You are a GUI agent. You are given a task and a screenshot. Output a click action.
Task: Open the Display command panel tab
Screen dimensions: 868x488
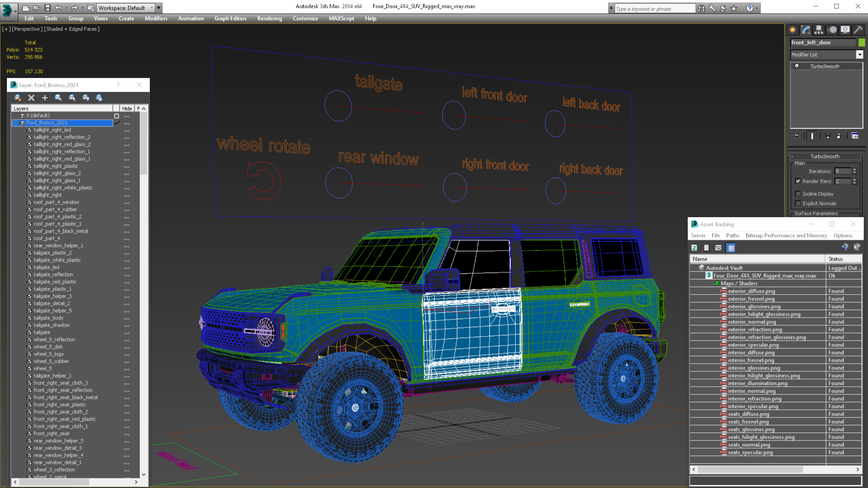[845, 30]
